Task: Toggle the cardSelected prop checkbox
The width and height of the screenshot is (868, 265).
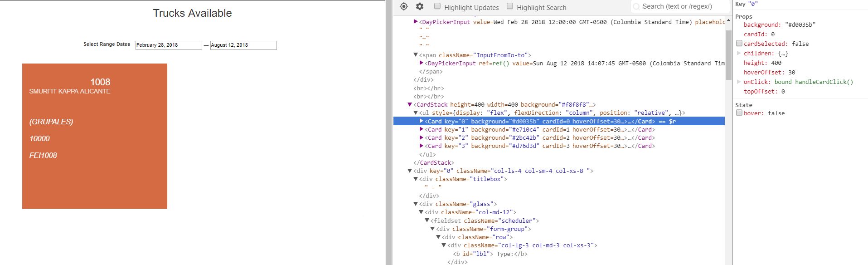Action: pos(739,43)
